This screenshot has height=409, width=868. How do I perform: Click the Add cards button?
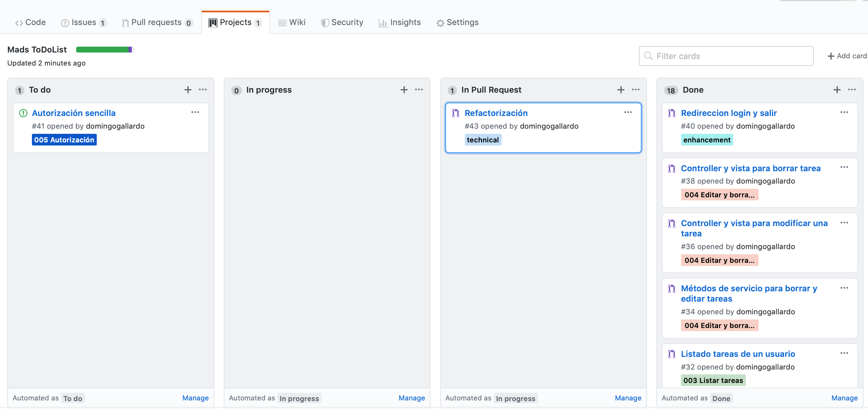(x=847, y=56)
